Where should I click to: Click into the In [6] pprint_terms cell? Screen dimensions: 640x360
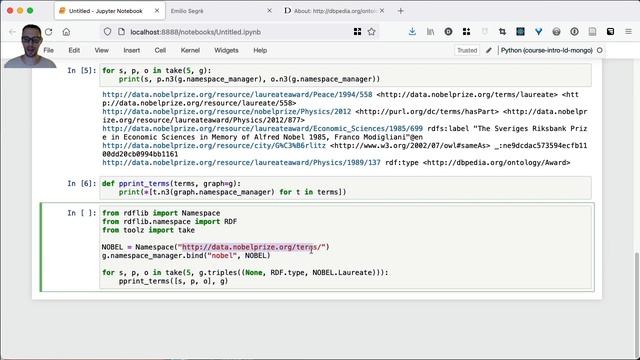click(x=345, y=188)
